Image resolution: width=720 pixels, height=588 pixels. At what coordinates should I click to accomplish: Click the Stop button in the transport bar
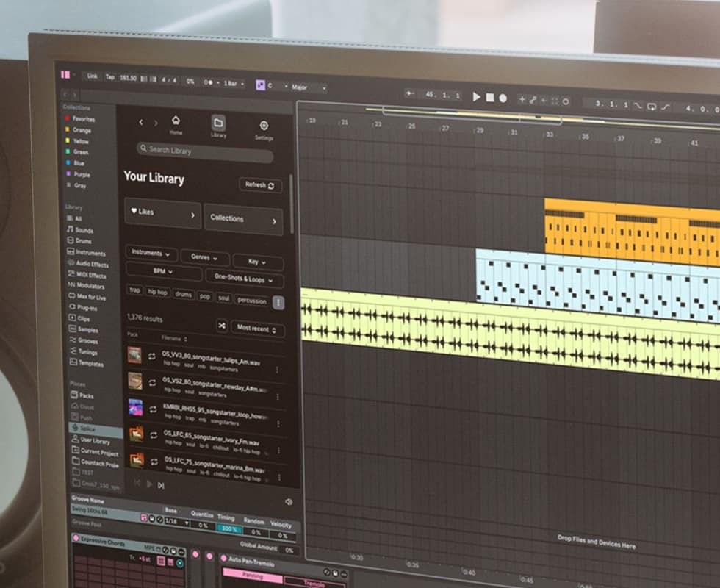point(490,97)
